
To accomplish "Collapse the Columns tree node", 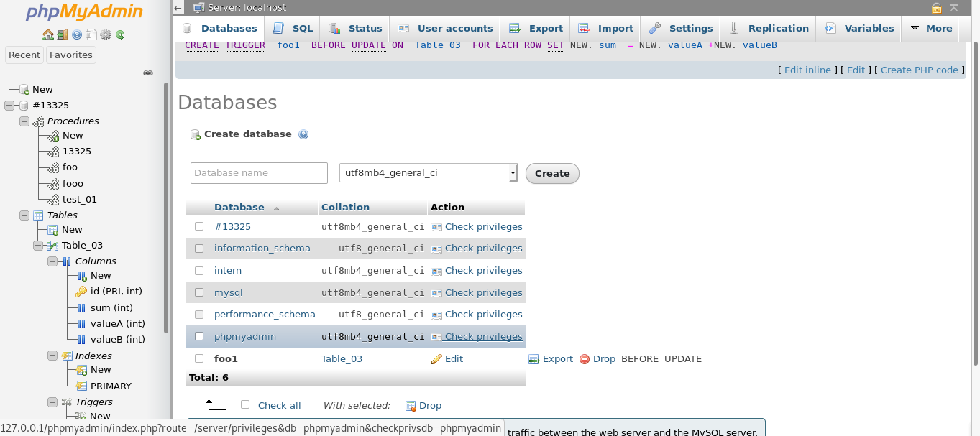I will point(52,261).
